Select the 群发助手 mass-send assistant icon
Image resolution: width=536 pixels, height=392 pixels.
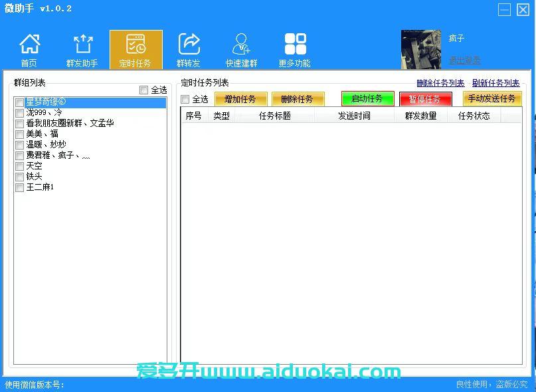tap(82, 48)
